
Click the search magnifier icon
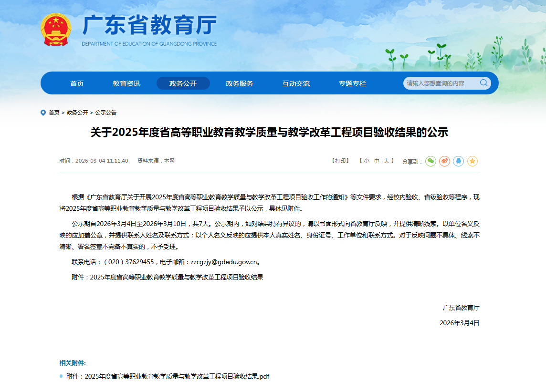[483, 83]
